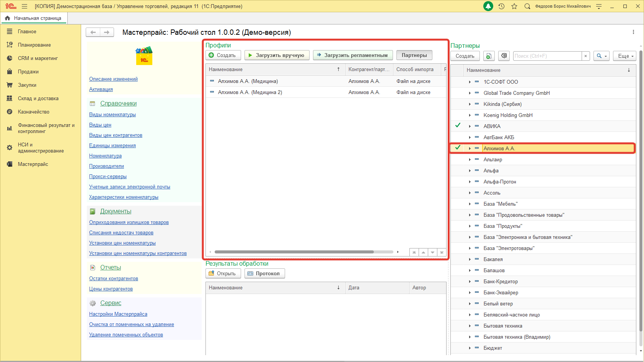
Task: Toggle the Партнеры panel button
Action: (x=414, y=55)
